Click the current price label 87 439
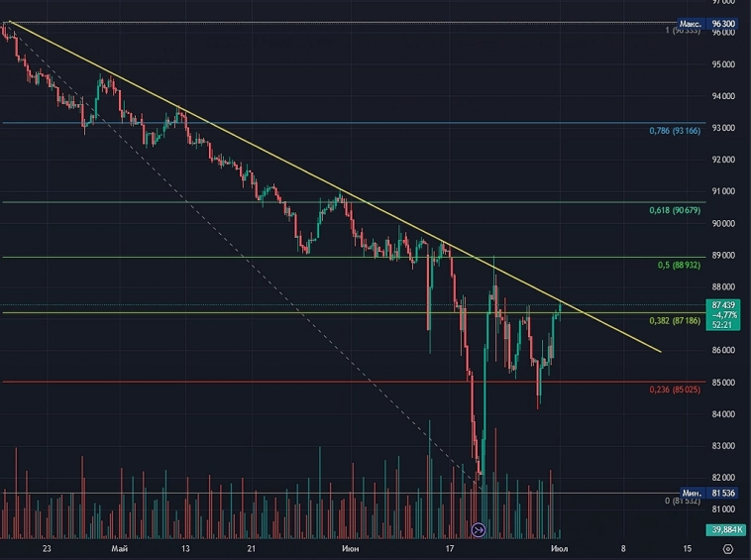 tap(723, 304)
